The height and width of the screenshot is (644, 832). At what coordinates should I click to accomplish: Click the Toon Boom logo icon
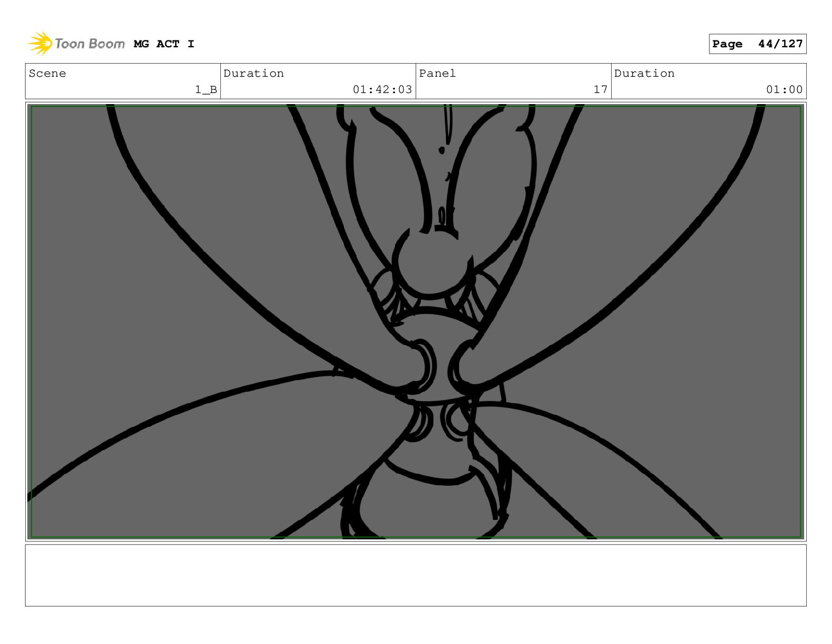point(40,43)
